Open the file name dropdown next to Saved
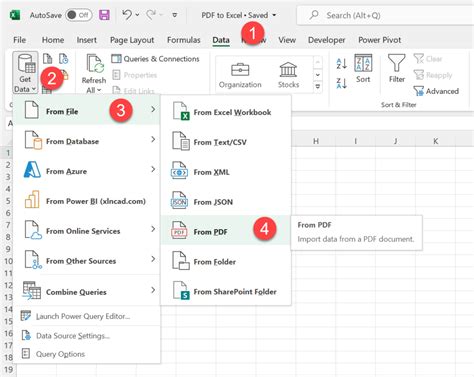This screenshot has width=474, height=377. 274,15
